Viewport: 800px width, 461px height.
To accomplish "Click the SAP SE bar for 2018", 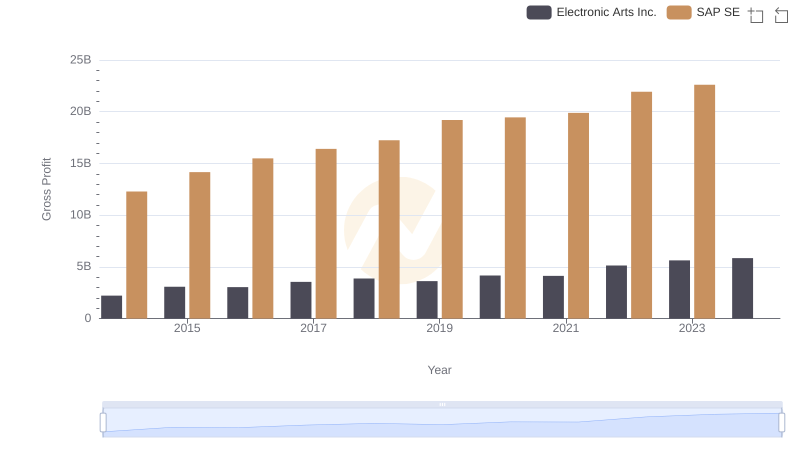I will pos(389,229).
